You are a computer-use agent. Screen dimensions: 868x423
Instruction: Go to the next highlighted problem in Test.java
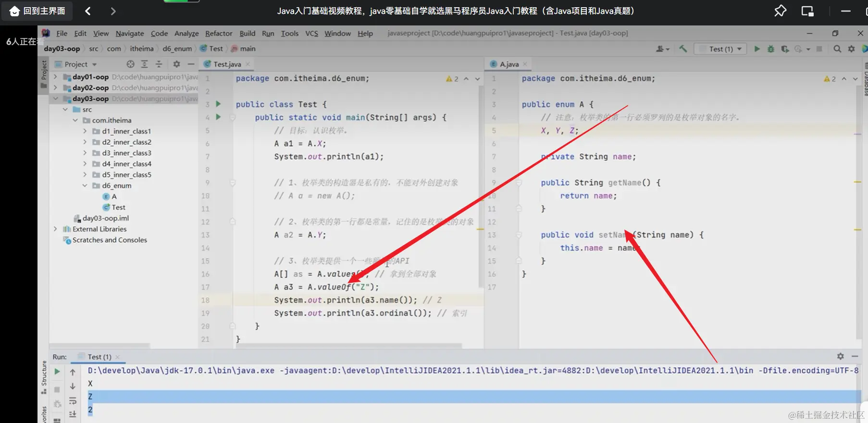[477, 79]
